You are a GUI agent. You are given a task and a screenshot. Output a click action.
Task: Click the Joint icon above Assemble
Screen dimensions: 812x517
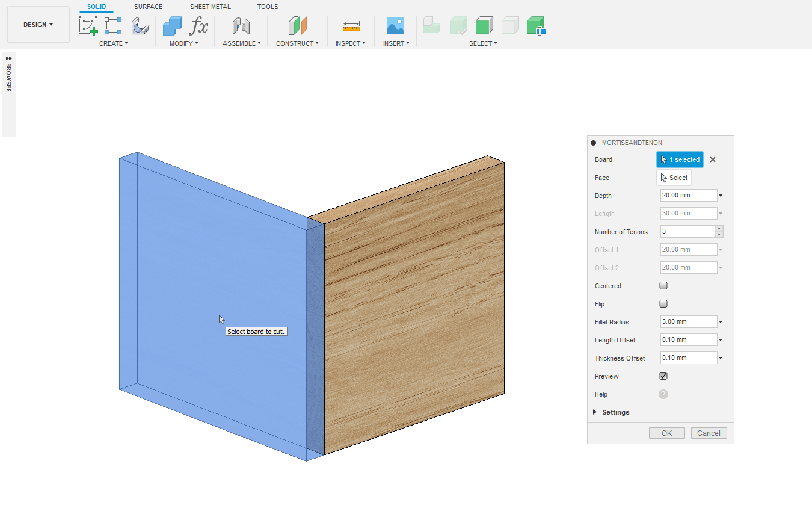click(241, 26)
